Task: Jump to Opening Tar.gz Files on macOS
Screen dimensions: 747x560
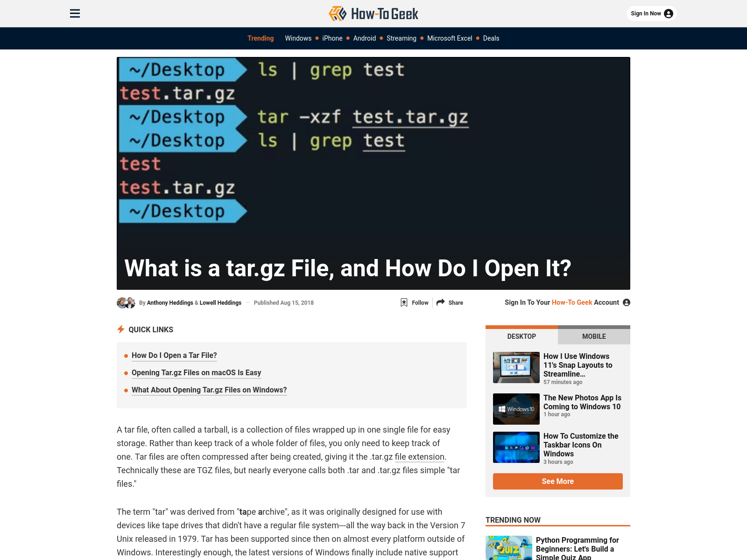Action: coord(196,373)
